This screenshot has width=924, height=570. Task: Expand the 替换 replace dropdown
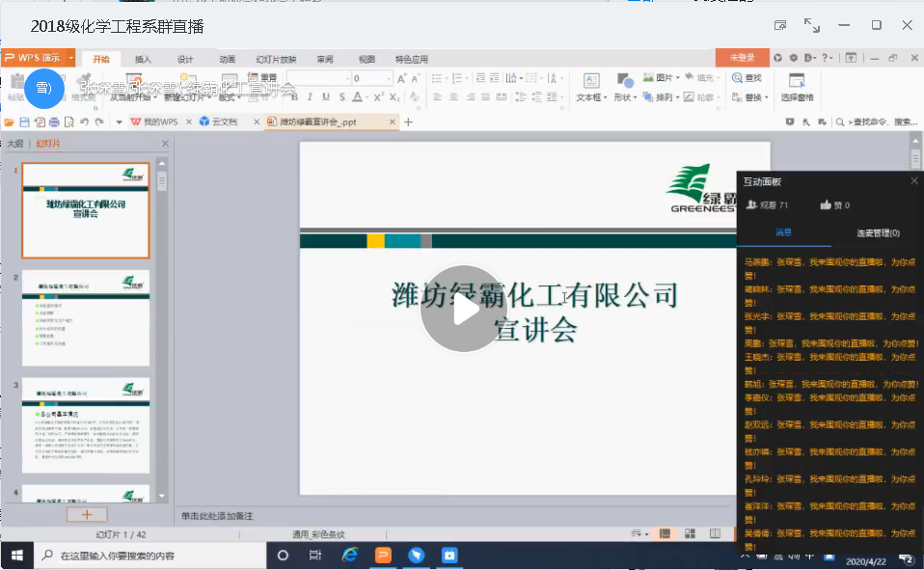[x=768, y=97]
